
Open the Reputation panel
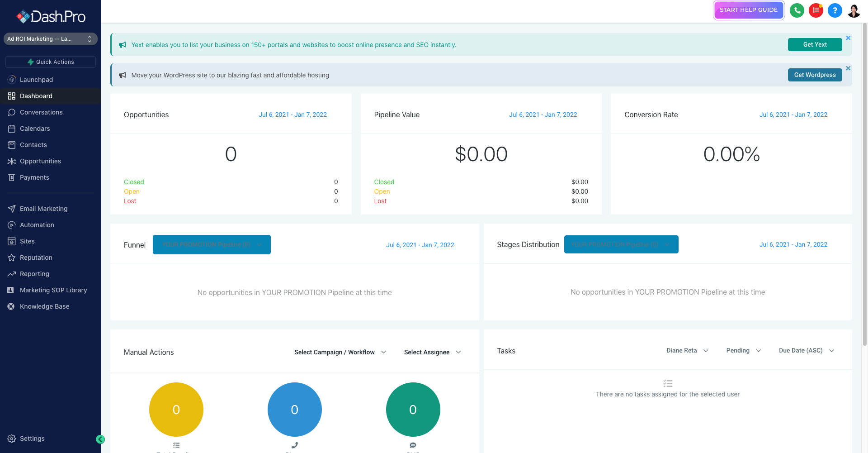[x=36, y=257]
